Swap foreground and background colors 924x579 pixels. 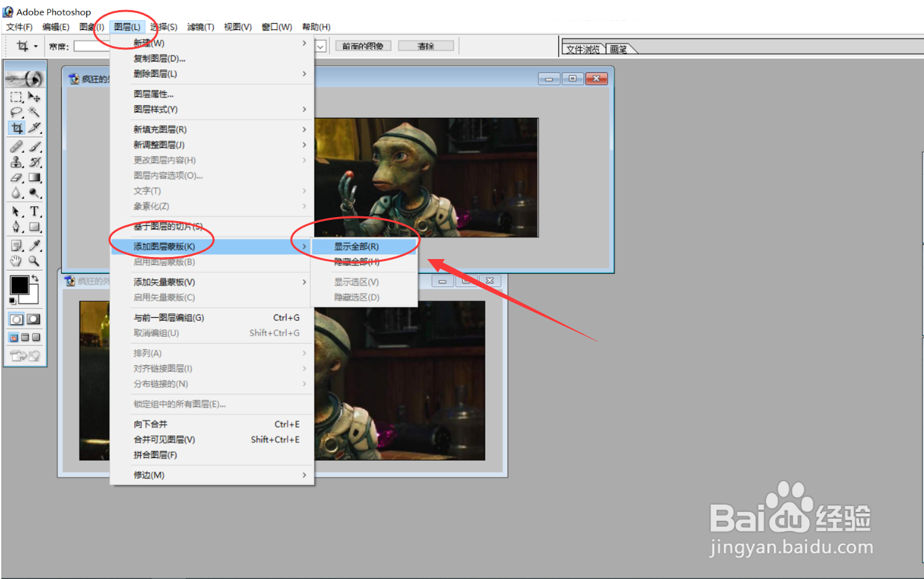pos(34,279)
